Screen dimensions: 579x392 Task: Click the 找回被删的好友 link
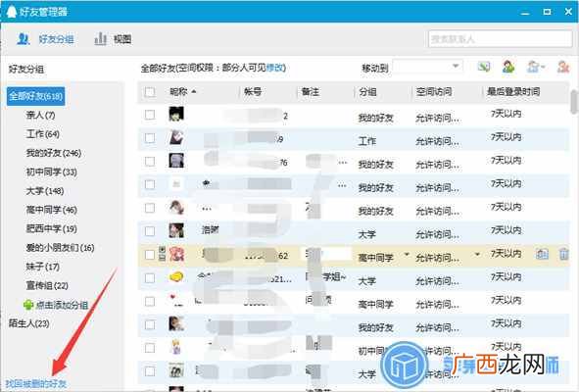tap(36, 383)
